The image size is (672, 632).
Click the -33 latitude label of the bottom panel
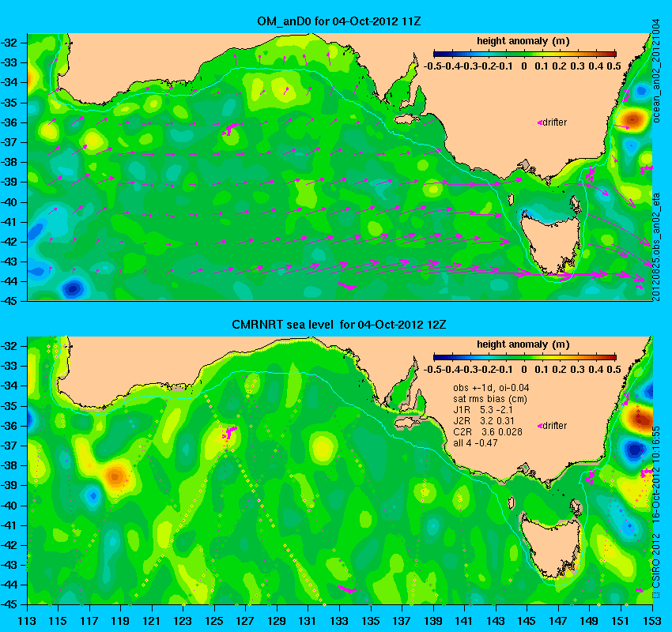point(9,366)
